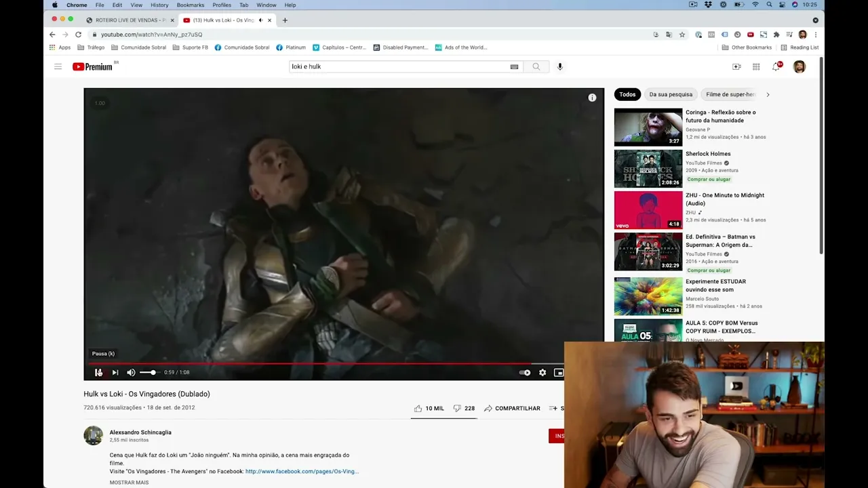868x488 pixels.
Task: Open the create video camera icon
Action: (x=736, y=66)
